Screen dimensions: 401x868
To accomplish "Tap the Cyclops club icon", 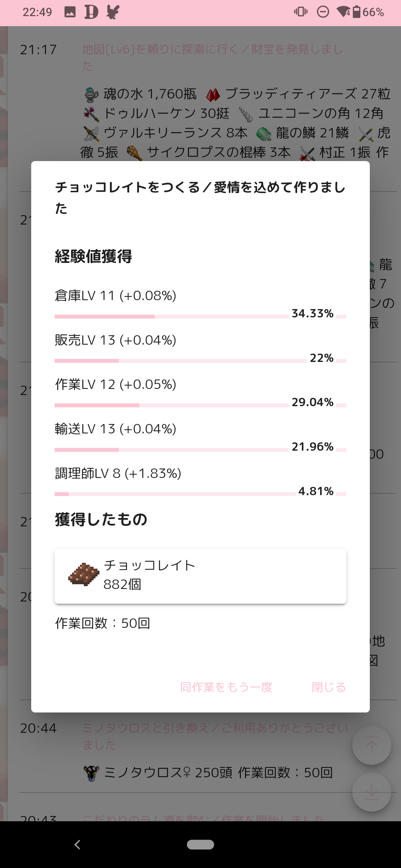I will pyautogui.click(x=134, y=153).
